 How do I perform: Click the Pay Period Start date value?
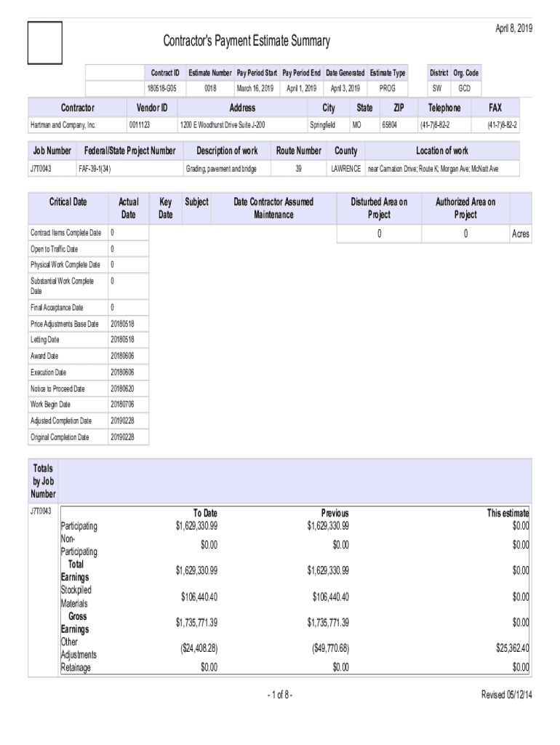coord(255,88)
